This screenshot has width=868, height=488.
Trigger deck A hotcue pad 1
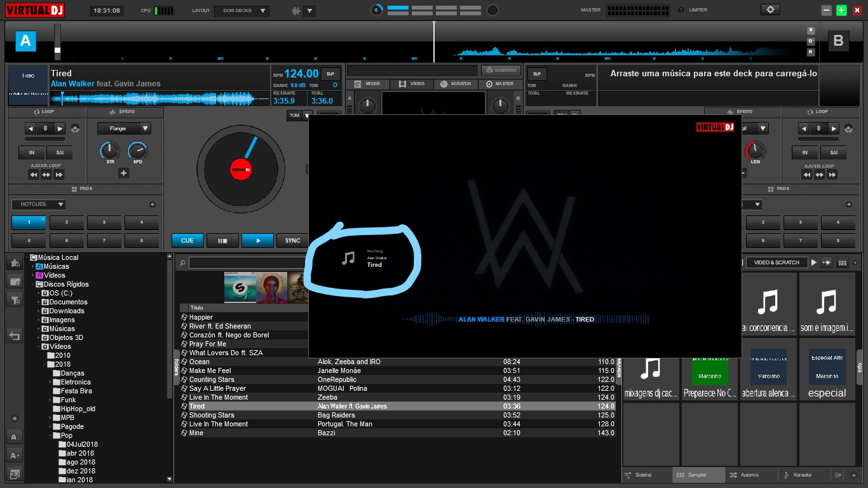[x=29, y=222]
